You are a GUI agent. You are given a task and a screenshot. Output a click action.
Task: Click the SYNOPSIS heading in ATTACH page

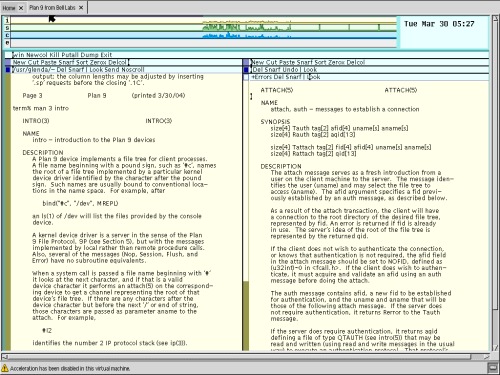(x=275, y=122)
